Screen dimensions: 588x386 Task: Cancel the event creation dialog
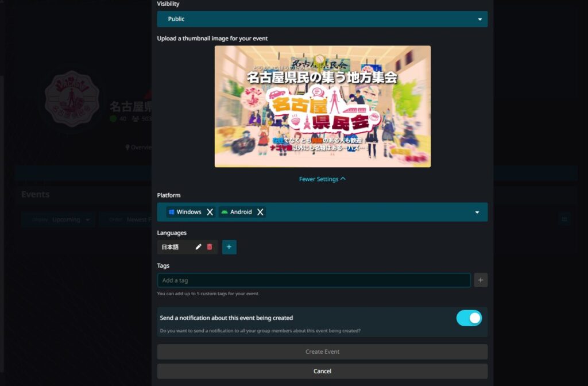(x=322, y=371)
